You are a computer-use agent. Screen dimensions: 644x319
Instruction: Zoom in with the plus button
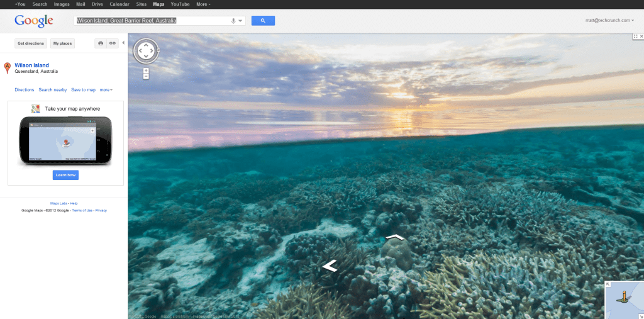tap(146, 70)
